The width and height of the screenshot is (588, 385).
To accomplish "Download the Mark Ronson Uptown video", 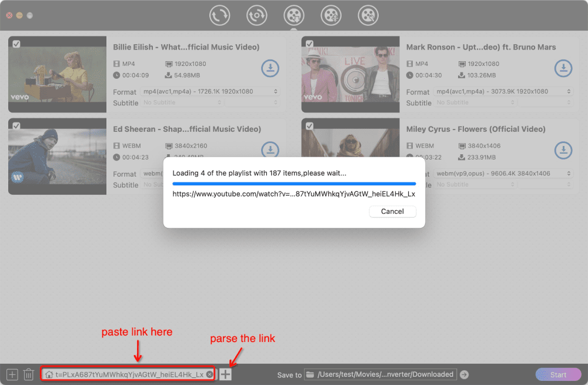I will click(x=563, y=68).
